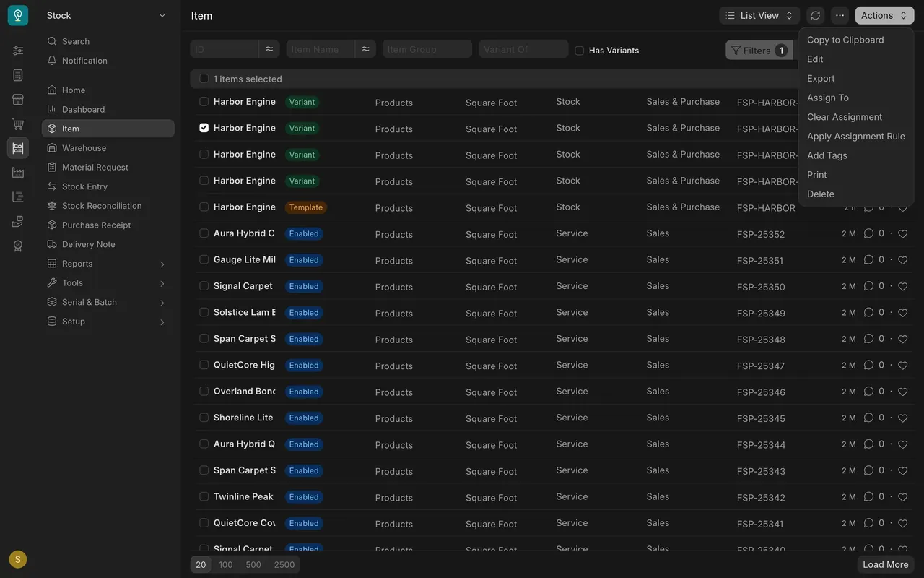Choose Delete from the Actions menu

[x=856, y=194]
